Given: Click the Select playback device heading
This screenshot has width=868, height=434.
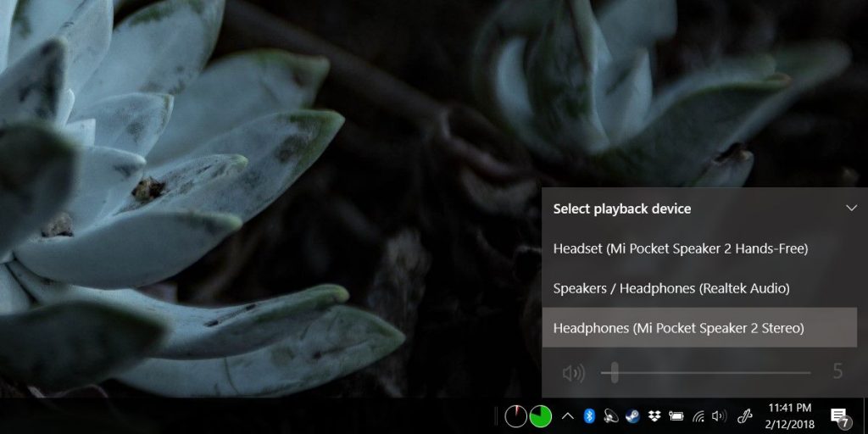Looking at the screenshot, I should coord(621,209).
